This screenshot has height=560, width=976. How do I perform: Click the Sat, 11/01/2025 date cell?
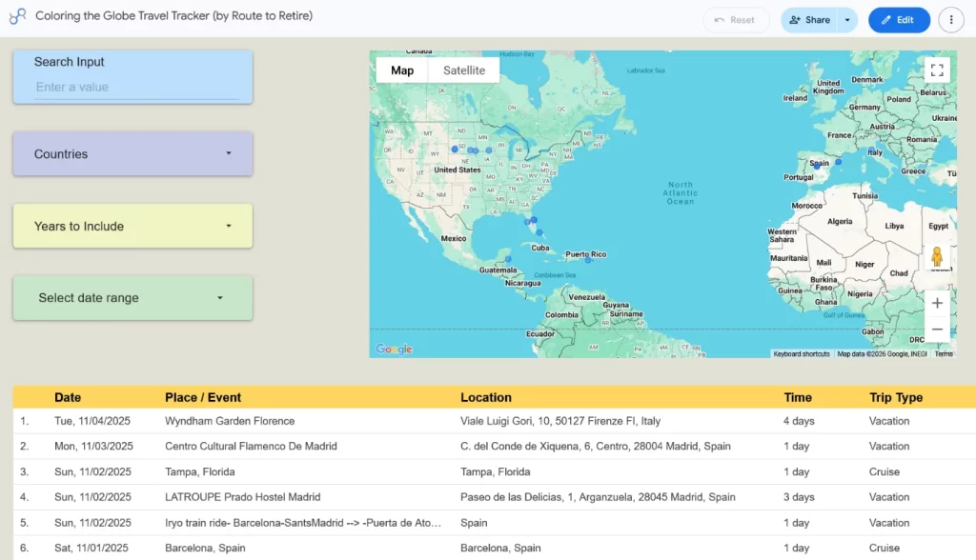(91, 549)
